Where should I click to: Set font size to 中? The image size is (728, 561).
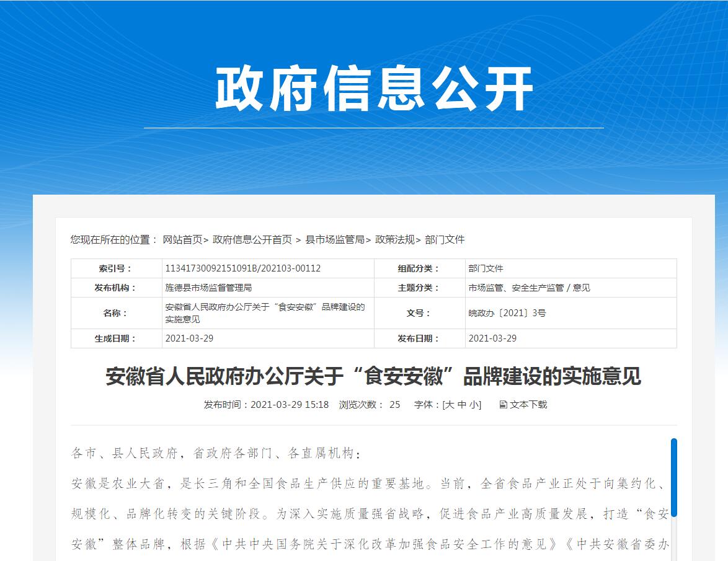coord(461,405)
